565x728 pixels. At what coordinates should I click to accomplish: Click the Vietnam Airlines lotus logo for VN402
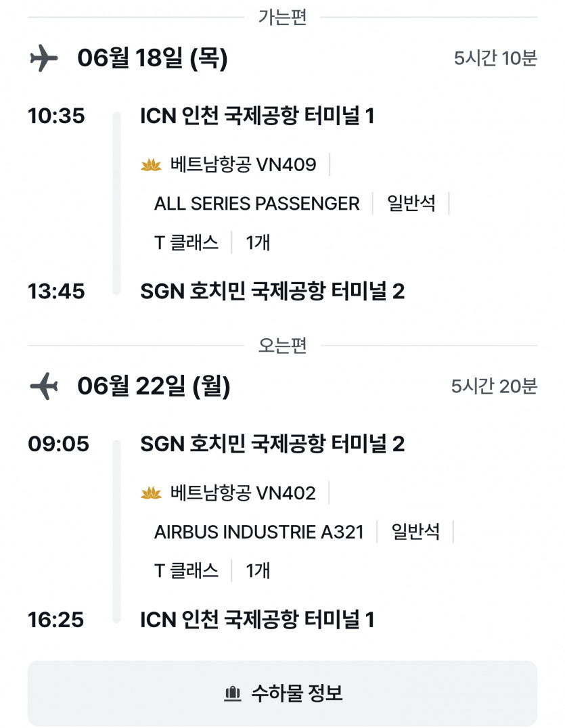pos(151,494)
